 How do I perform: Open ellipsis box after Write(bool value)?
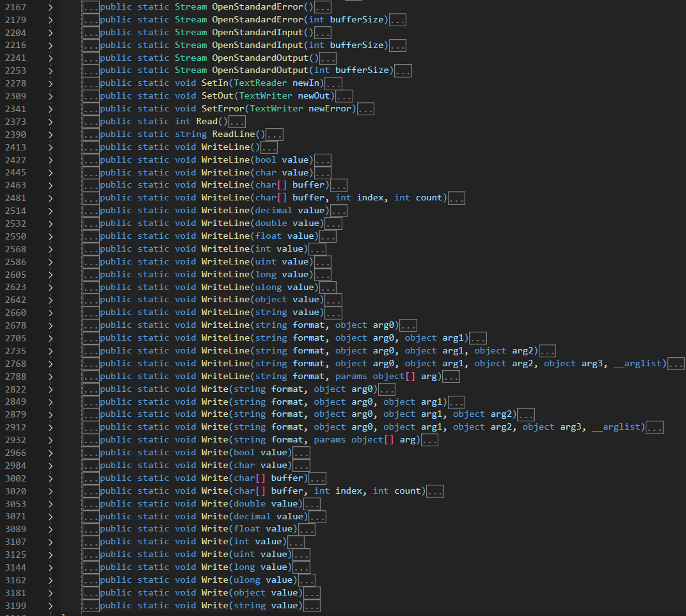(x=301, y=453)
